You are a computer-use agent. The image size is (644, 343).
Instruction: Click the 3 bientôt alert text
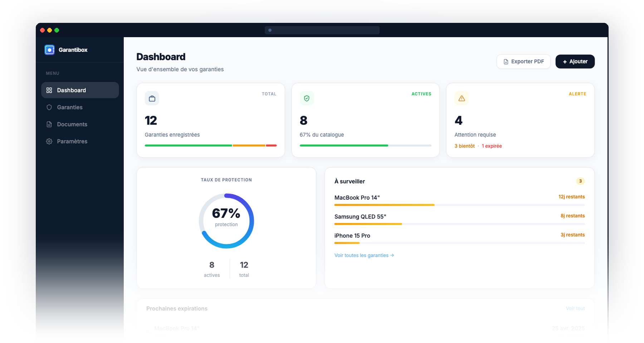coord(464,146)
